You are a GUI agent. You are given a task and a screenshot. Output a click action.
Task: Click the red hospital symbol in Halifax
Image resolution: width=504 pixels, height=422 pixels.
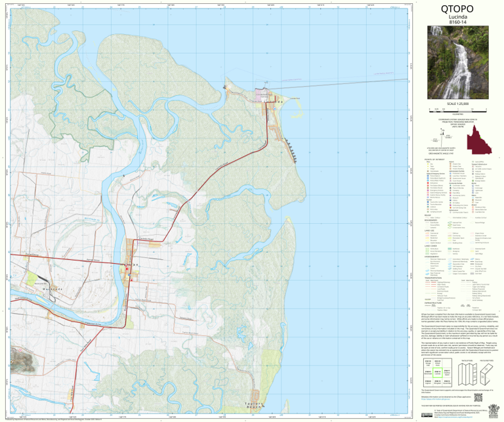[x=127, y=268]
